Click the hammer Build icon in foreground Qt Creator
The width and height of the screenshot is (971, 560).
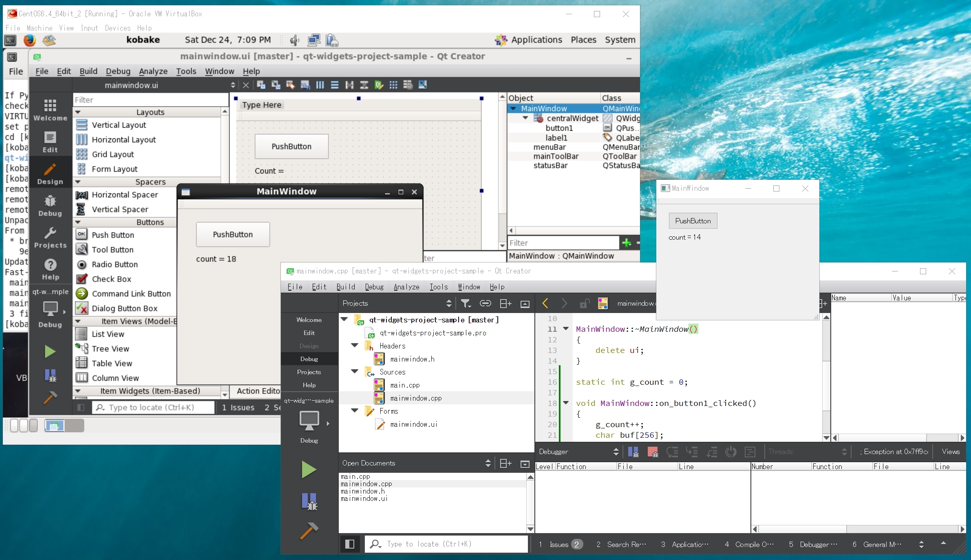click(309, 531)
